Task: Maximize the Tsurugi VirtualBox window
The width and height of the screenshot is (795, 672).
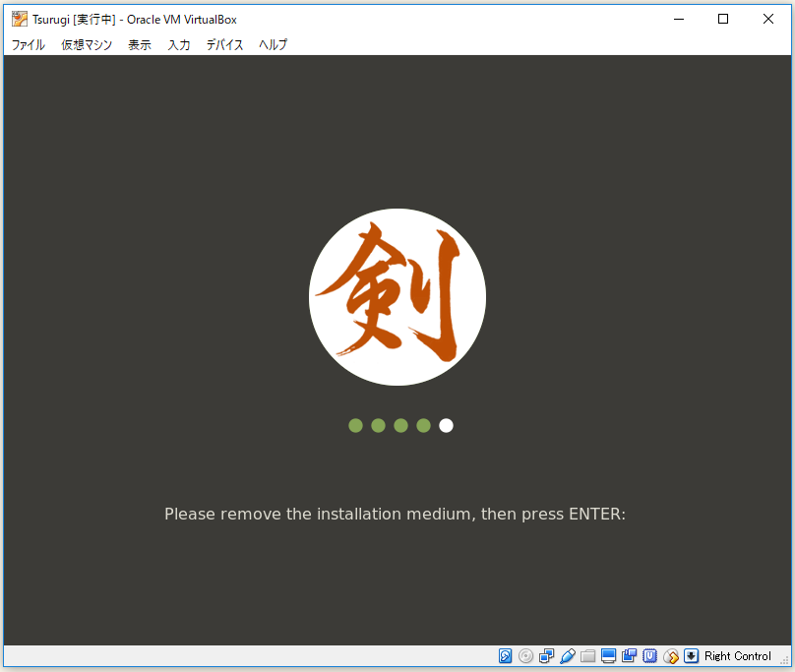Action: click(723, 20)
